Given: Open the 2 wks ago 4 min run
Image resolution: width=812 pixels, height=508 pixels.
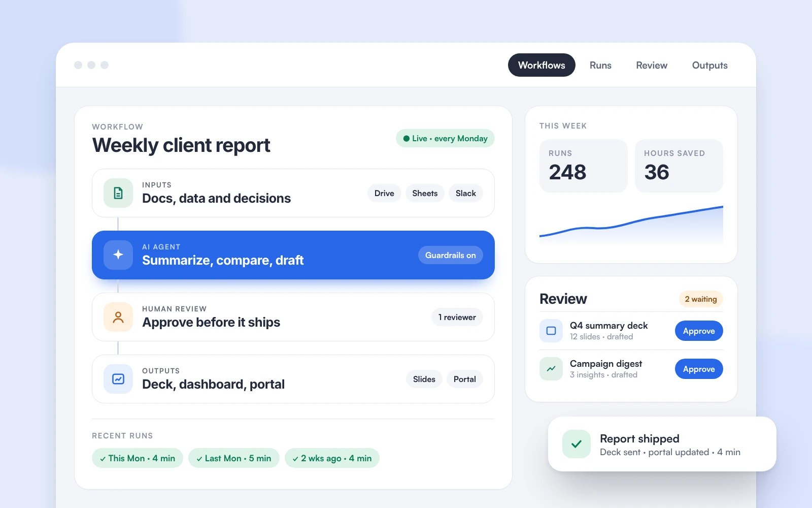Looking at the screenshot, I should coord(332,458).
